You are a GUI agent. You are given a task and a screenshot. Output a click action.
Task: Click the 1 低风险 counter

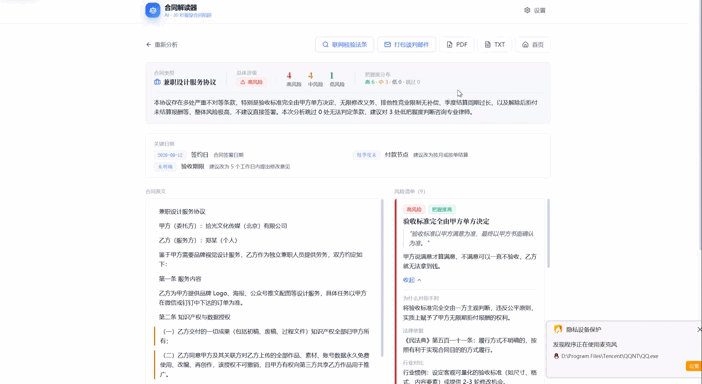[337, 79]
